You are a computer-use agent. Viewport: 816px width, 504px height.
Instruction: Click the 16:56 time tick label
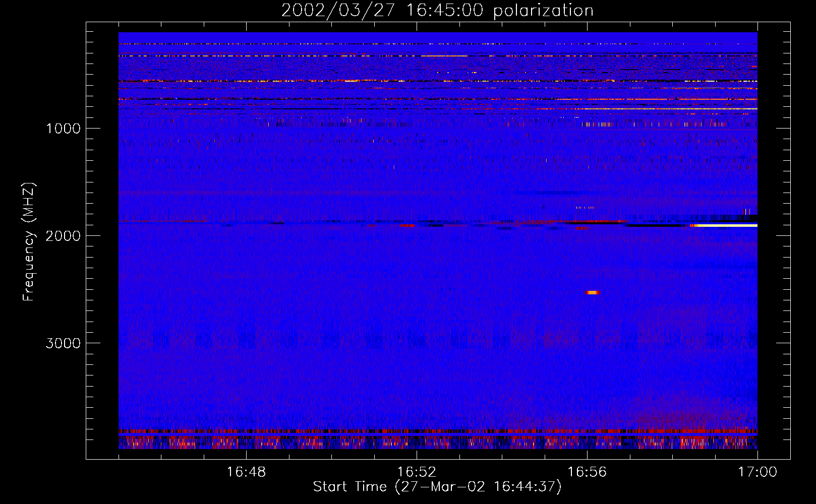point(587,472)
